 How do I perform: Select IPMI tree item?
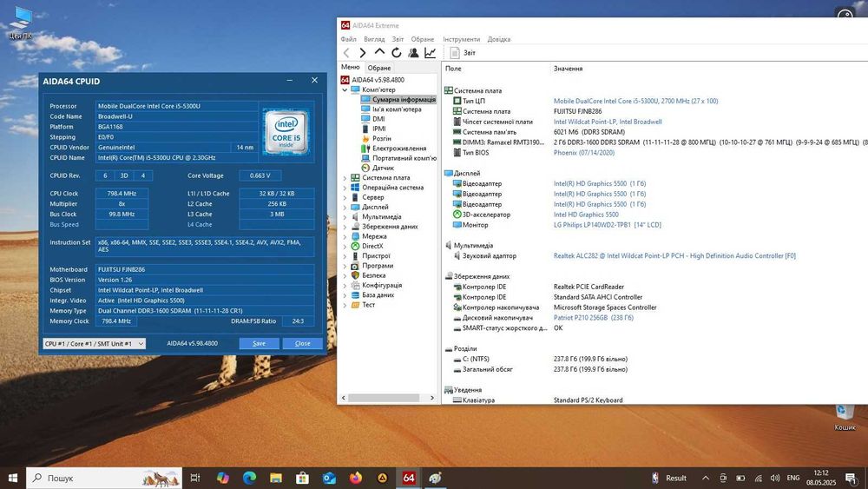point(378,129)
